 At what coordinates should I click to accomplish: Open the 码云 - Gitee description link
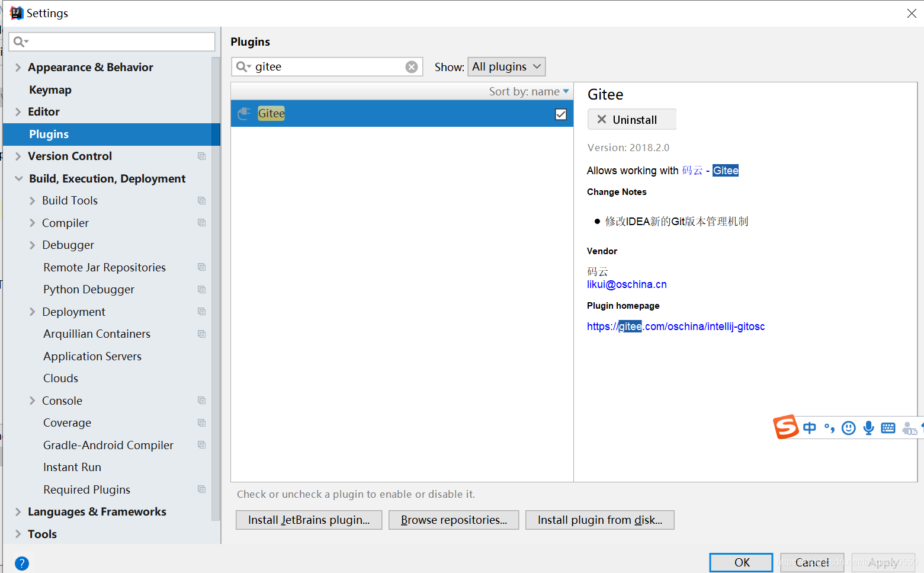[x=710, y=171]
